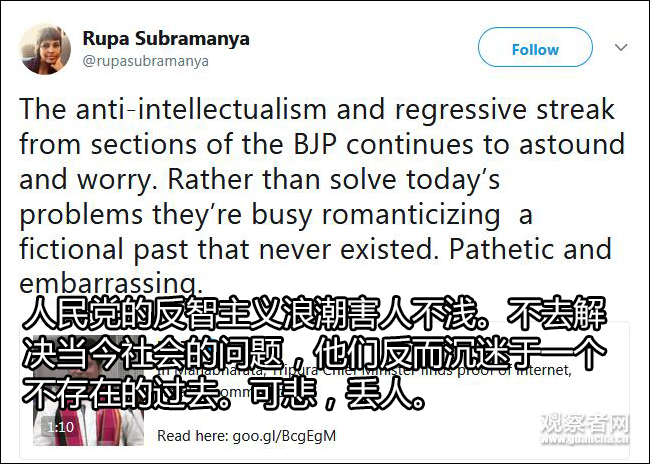Click the 1:10 video duration badge
Viewport: 650px width, 464px height.
[60, 427]
